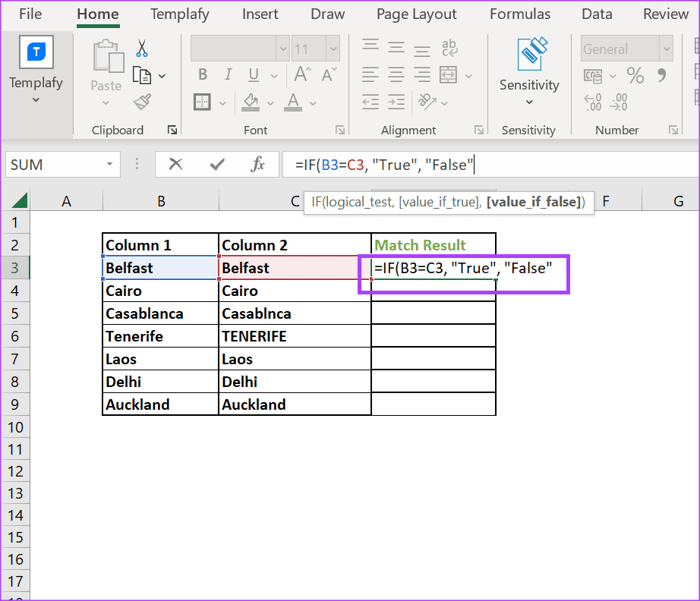
Task: Apply the Fill Color bucket
Action: [x=251, y=102]
